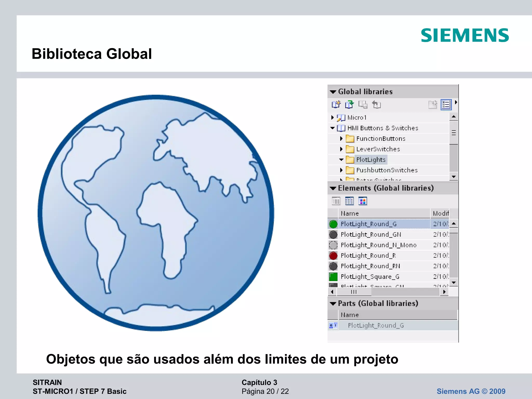Open the small arrow at libraries toolbar end

(456, 102)
